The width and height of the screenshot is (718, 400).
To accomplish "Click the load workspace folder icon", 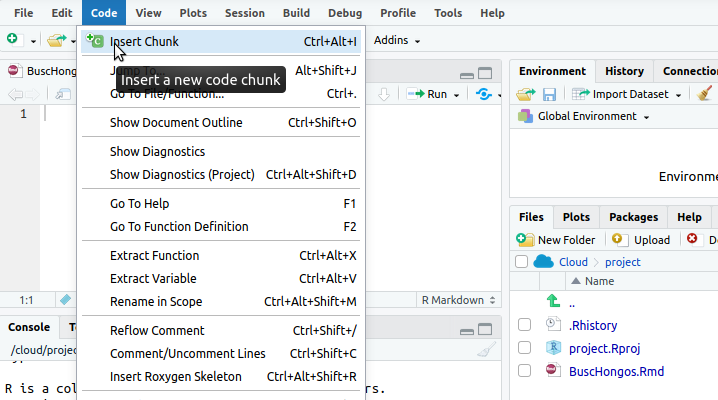I will 525,94.
